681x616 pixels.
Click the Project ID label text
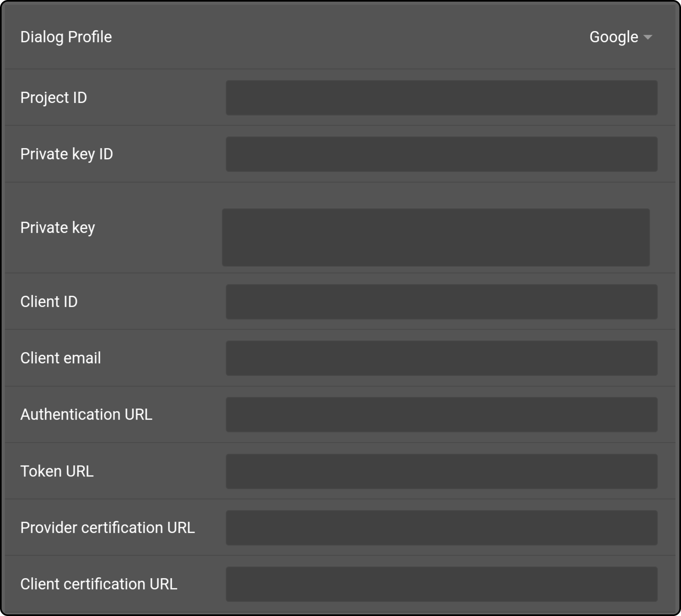click(x=53, y=98)
